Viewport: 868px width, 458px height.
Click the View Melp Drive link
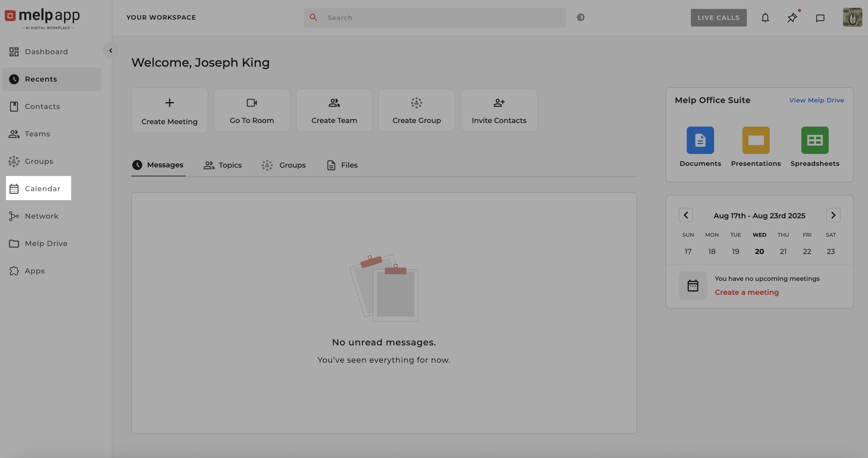tap(817, 100)
